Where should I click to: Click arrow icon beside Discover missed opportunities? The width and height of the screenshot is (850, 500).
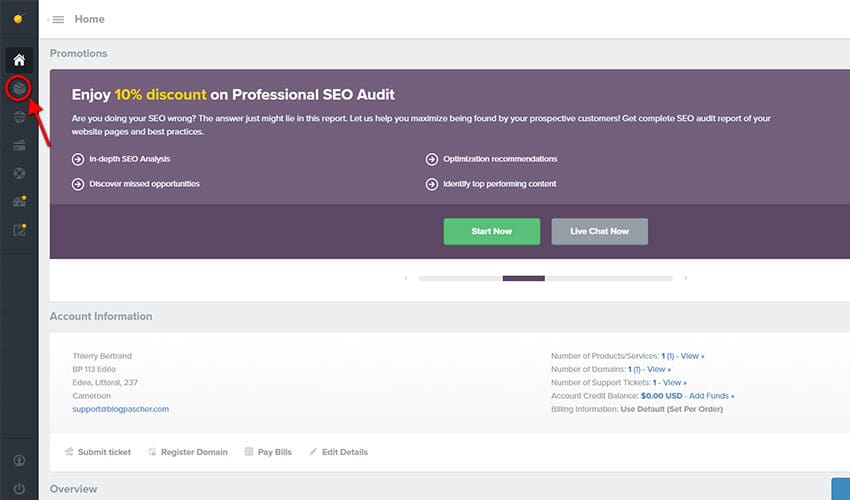tap(78, 184)
